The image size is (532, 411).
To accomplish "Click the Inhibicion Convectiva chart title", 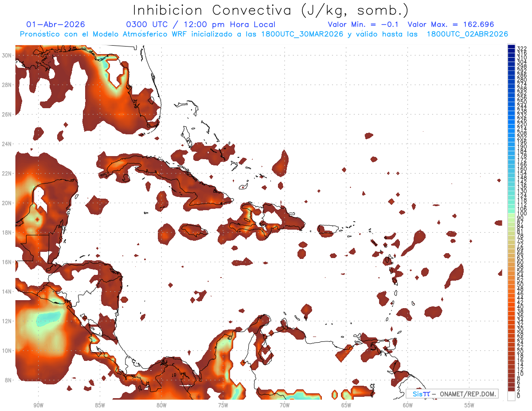I will pos(271,10).
